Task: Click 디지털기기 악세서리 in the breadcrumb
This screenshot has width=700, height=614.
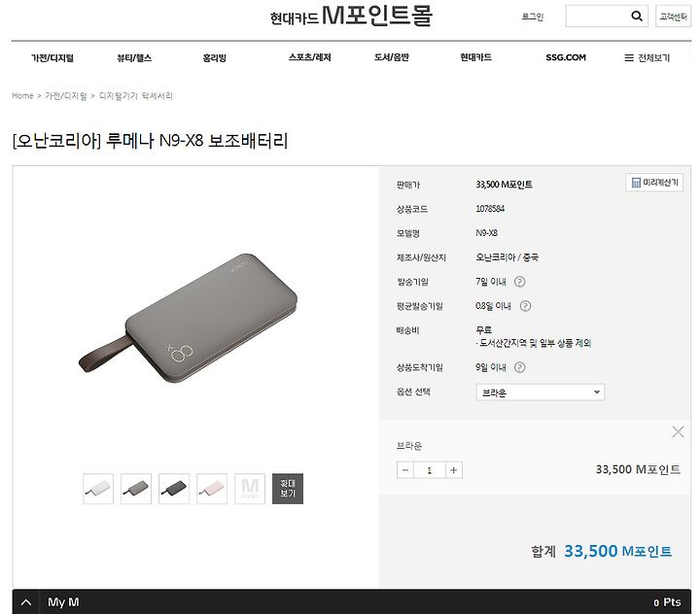Action: [136, 95]
